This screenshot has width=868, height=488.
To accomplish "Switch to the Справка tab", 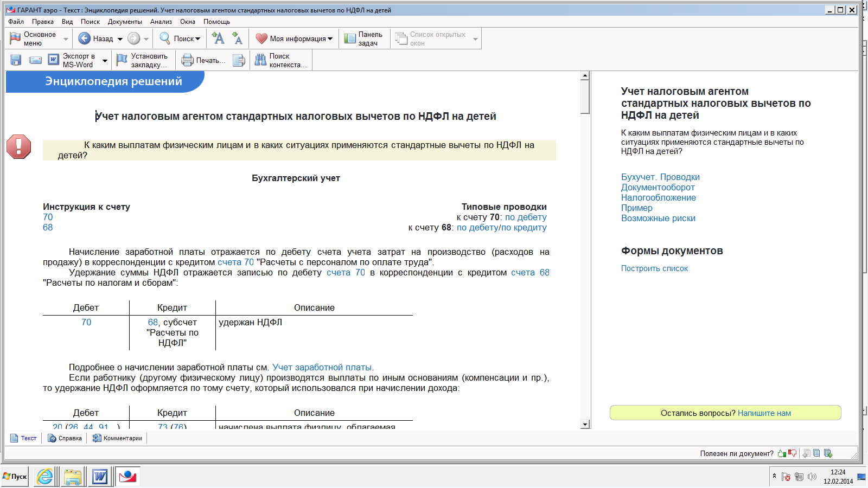I will (65, 438).
